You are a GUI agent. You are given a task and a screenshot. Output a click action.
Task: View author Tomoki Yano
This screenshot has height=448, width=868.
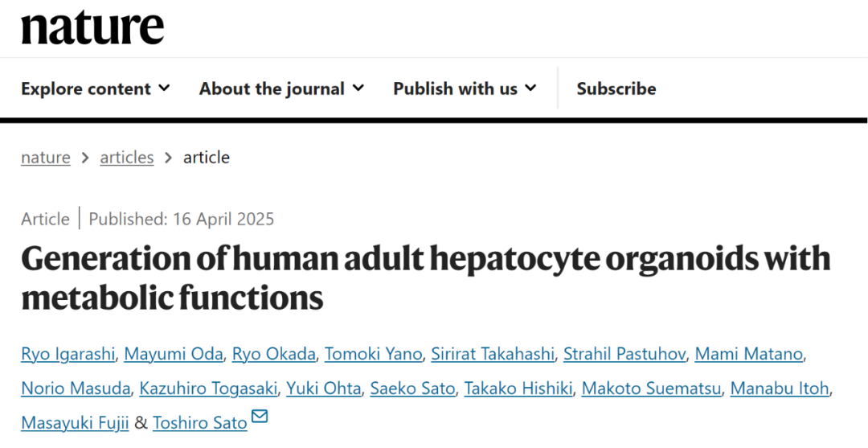373,355
